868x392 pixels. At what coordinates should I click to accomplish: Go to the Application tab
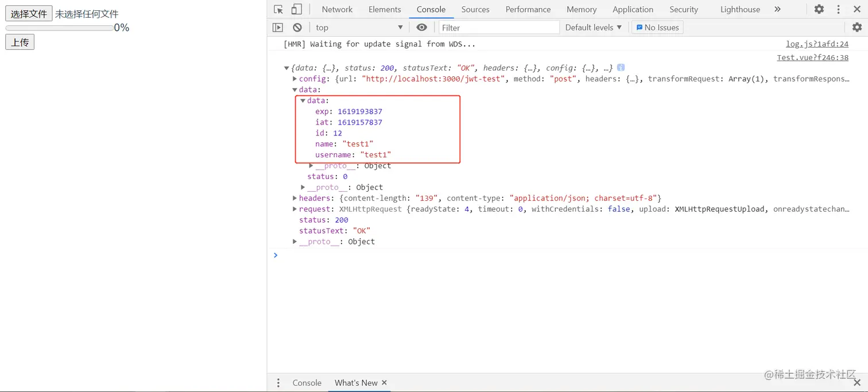click(633, 9)
